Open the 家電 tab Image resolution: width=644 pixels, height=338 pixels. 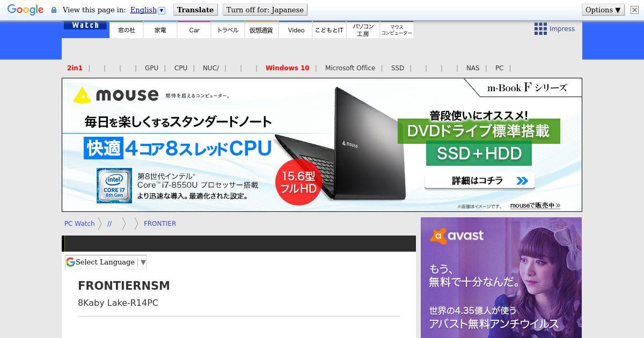tap(160, 30)
